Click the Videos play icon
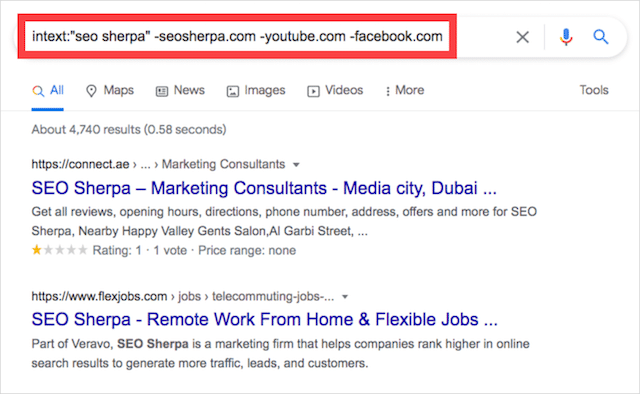The width and height of the screenshot is (640, 394). click(x=313, y=91)
